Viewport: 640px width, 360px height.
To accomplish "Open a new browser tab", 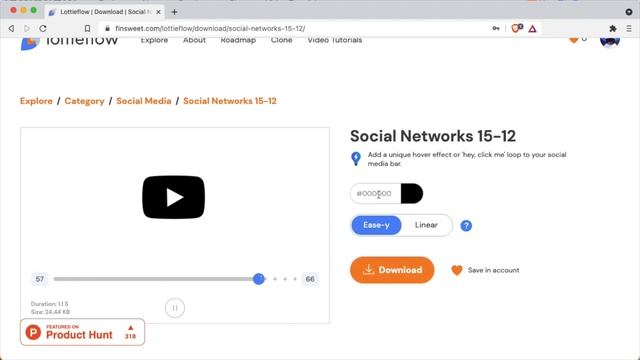I will [x=174, y=12].
